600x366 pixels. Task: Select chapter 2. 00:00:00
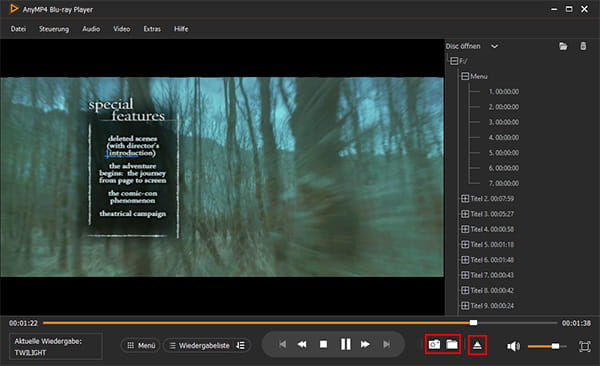pyautogui.click(x=504, y=107)
